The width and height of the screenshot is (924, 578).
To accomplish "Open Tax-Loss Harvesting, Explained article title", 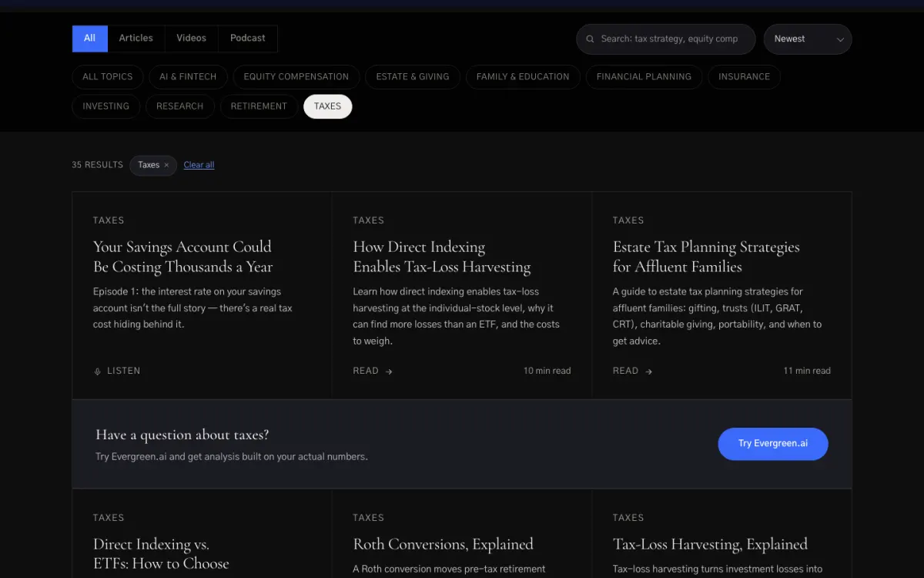I will point(710,544).
